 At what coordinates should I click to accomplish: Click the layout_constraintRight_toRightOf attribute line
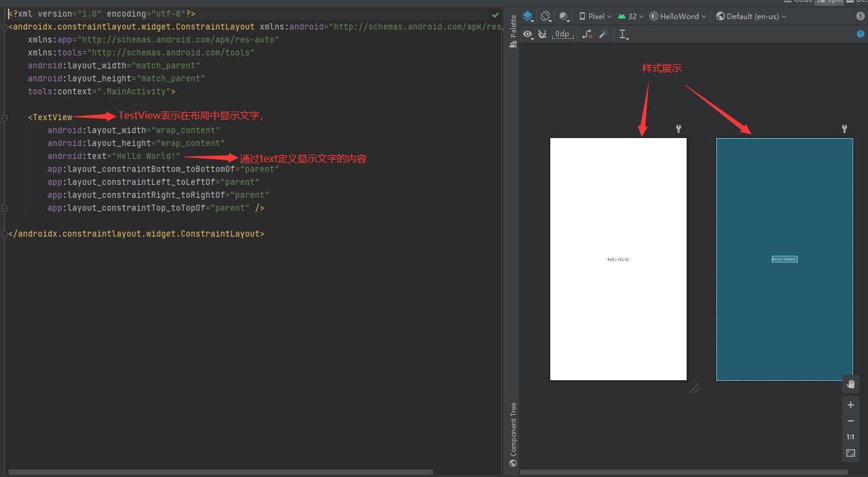(159, 195)
